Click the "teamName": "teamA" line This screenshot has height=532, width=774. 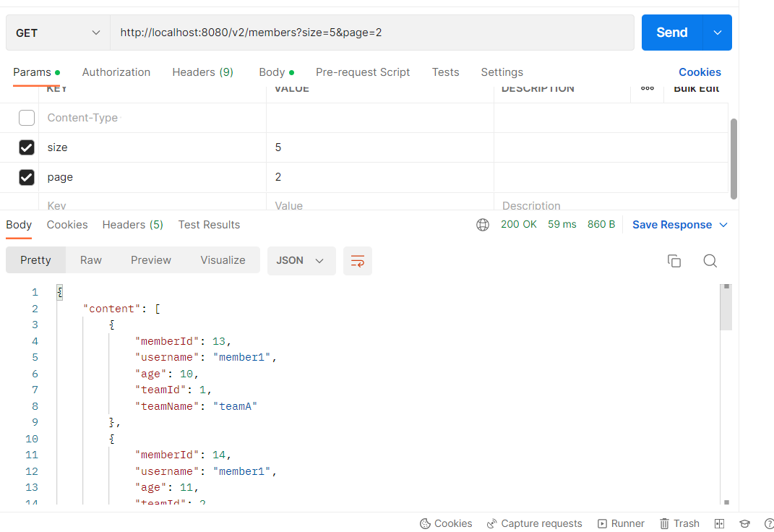[196, 406]
